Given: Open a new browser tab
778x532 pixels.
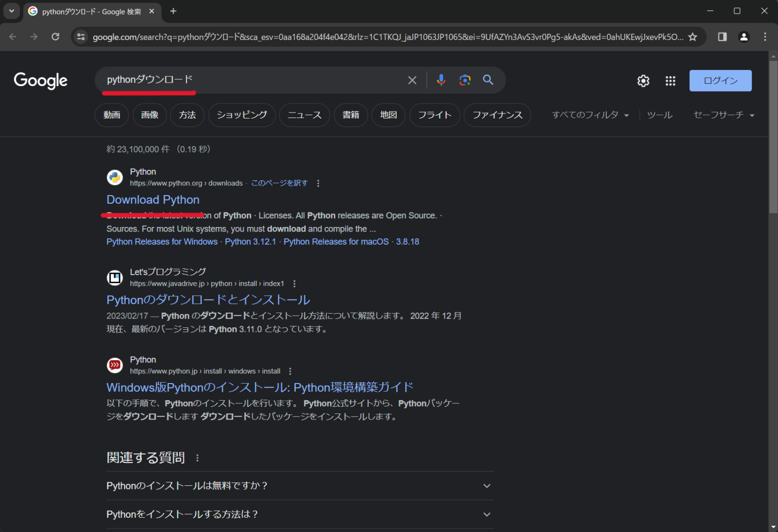Looking at the screenshot, I should (x=173, y=11).
